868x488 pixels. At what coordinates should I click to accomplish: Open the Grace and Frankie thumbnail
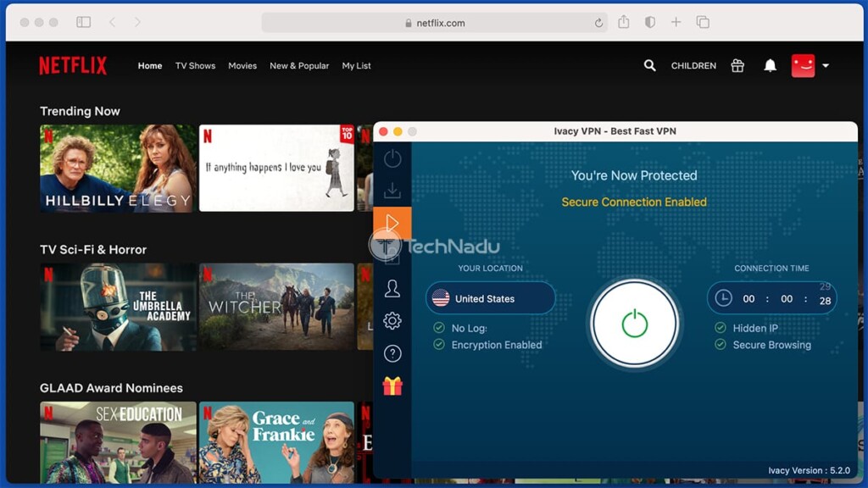276,442
